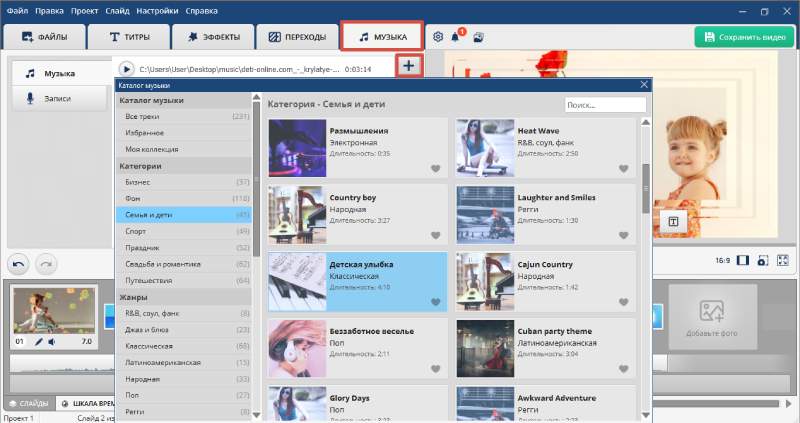Favorite Cajun Country heart icon
This screenshot has width=800, height=423.
pos(623,302)
